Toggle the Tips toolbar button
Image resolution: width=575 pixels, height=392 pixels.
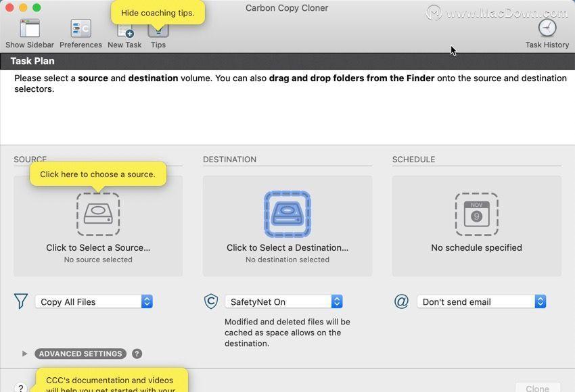click(158, 31)
